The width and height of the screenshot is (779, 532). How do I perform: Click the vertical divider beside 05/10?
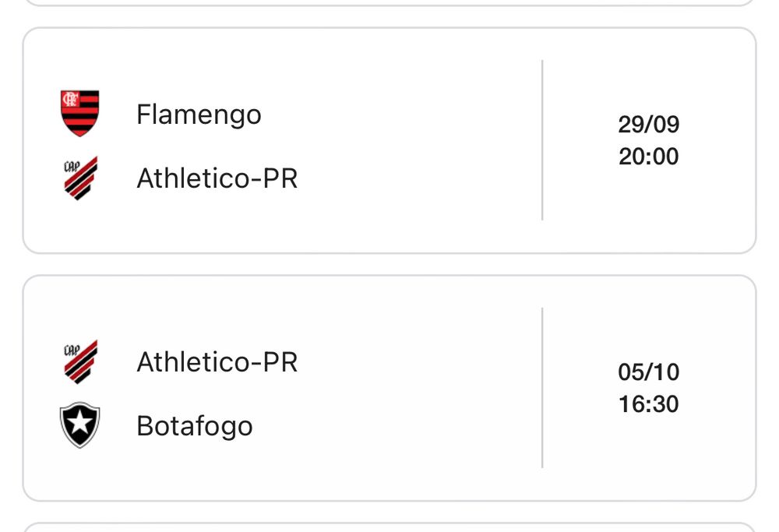pos(542,387)
